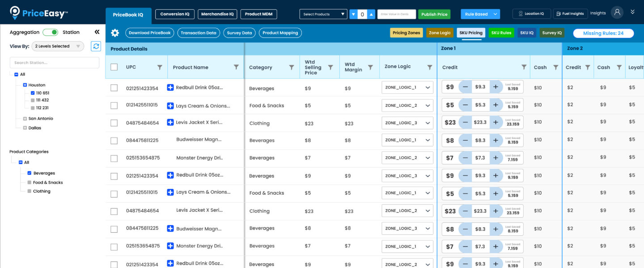Collapse sidebar with double chevron icon
Screen dimensions: 644x268
[x=97, y=32]
